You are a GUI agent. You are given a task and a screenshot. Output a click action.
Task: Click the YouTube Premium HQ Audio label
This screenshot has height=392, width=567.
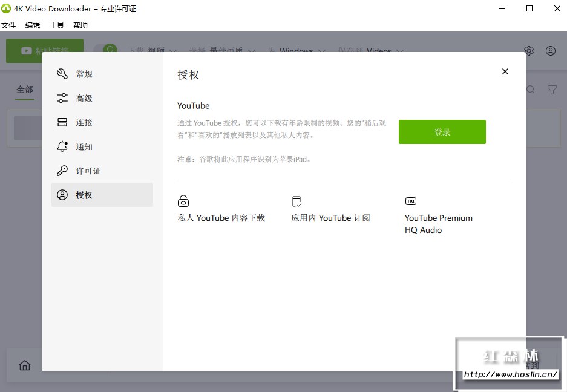439,224
